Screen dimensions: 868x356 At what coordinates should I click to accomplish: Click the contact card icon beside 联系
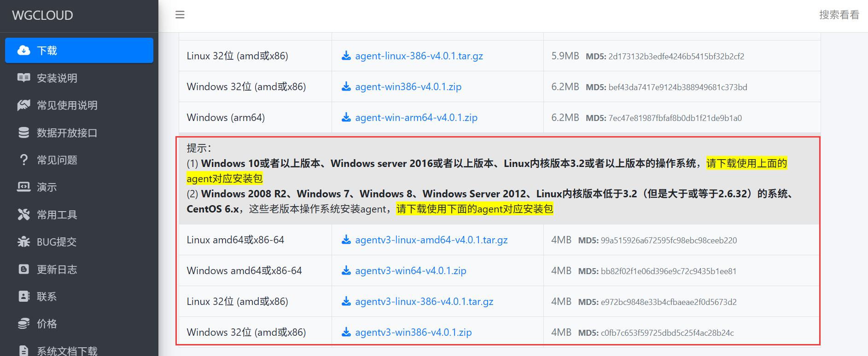tap(23, 296)
